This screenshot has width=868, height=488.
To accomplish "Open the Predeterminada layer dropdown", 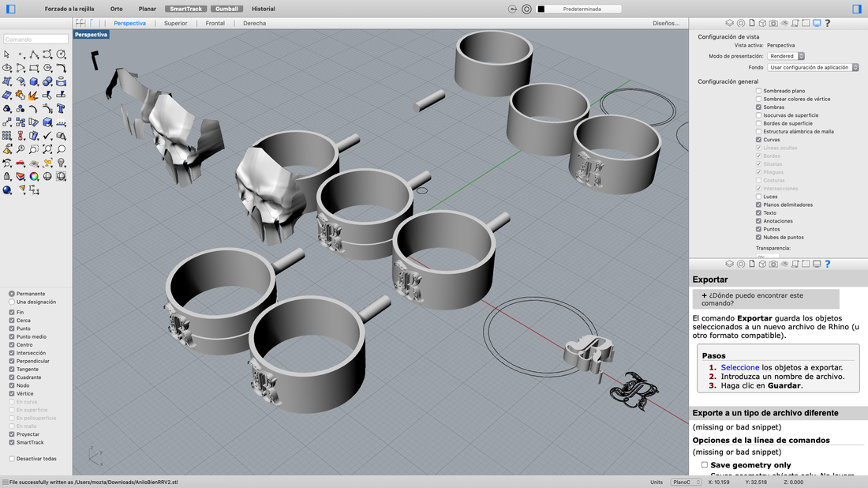I will click(x=582, y=9).
